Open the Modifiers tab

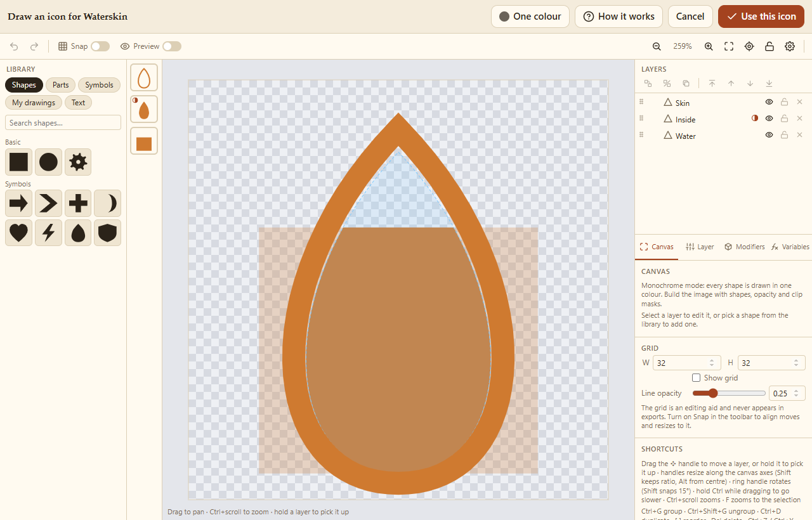[745, 247]
